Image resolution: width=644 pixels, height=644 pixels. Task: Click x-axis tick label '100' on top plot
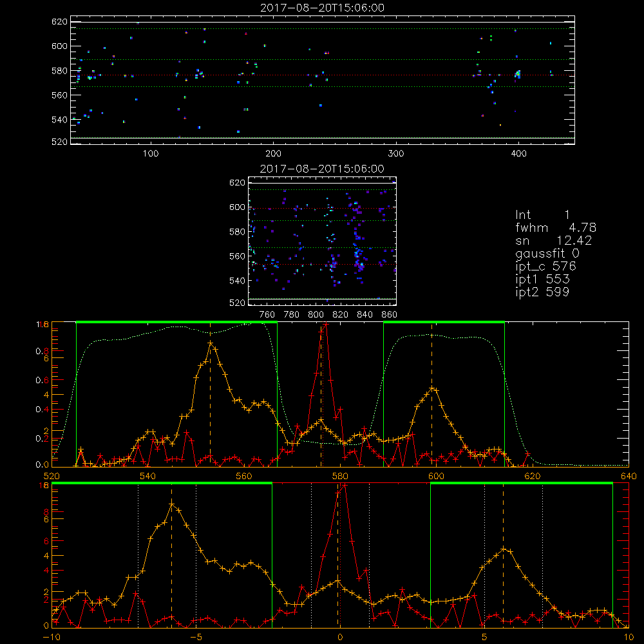click(x=151, y=154)
